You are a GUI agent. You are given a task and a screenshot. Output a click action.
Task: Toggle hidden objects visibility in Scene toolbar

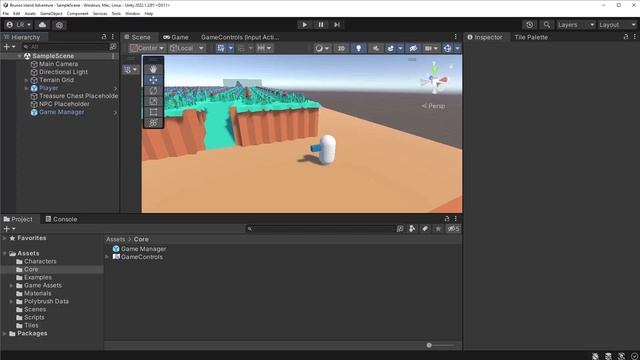coord(413,48)
